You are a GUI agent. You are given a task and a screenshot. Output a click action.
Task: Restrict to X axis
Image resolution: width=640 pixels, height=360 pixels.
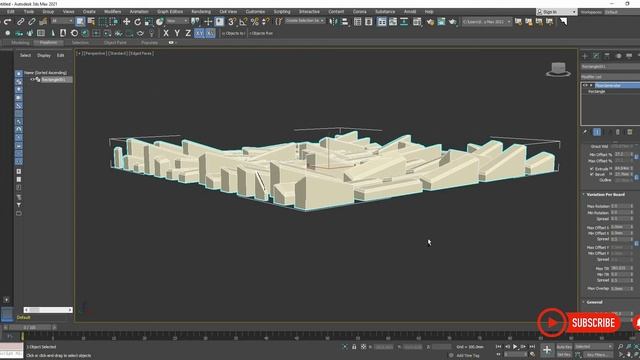coord(166,33)
